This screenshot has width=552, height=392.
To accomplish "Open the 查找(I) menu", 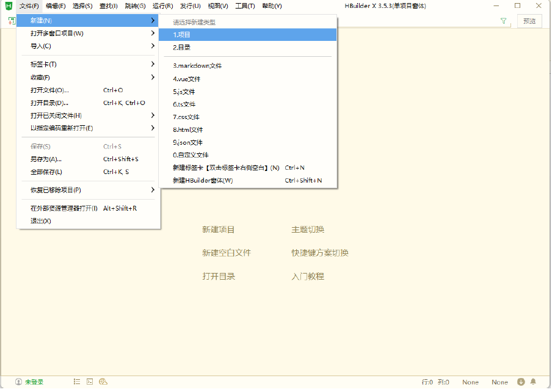I will point(109,6).
